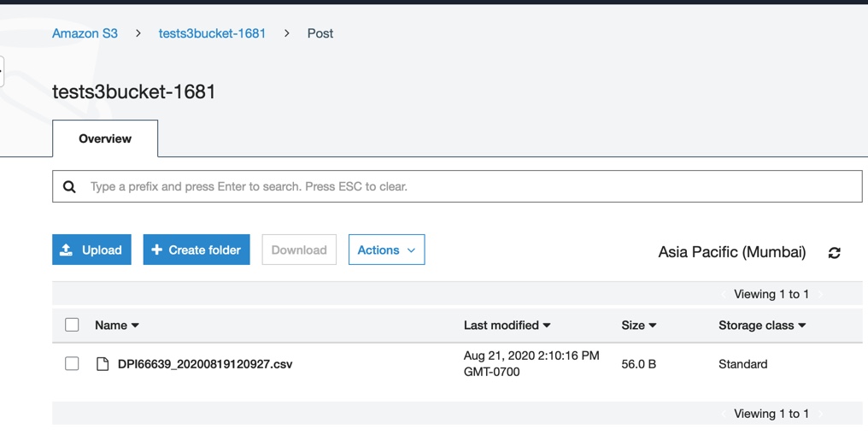Click the file icon next to DPI66639_20200819120927.csv
This screenshot has width=868, height=441.
[x=103, y=364]
